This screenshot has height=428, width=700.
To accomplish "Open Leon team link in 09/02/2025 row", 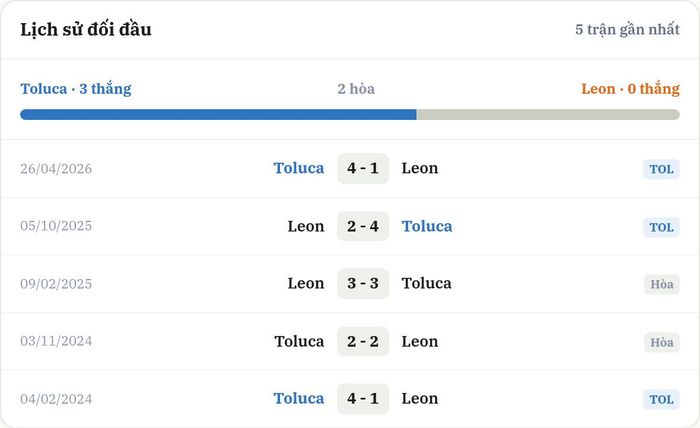I will 306,283.
